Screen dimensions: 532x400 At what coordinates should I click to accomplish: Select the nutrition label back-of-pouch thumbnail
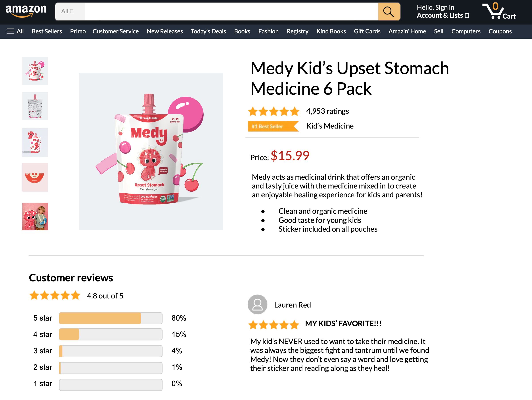pos(35,106)
